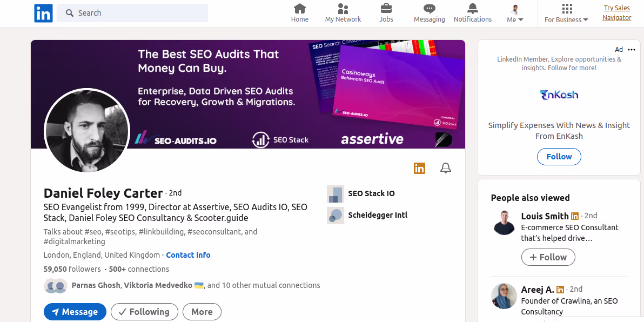Click the SEO Stack IO logo

(x=336, y=194)
